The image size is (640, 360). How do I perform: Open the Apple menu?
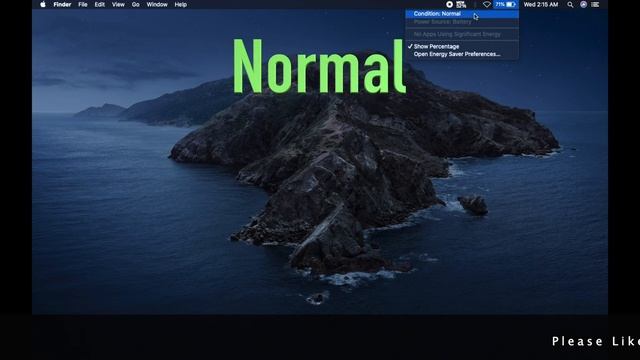(43, 4)
